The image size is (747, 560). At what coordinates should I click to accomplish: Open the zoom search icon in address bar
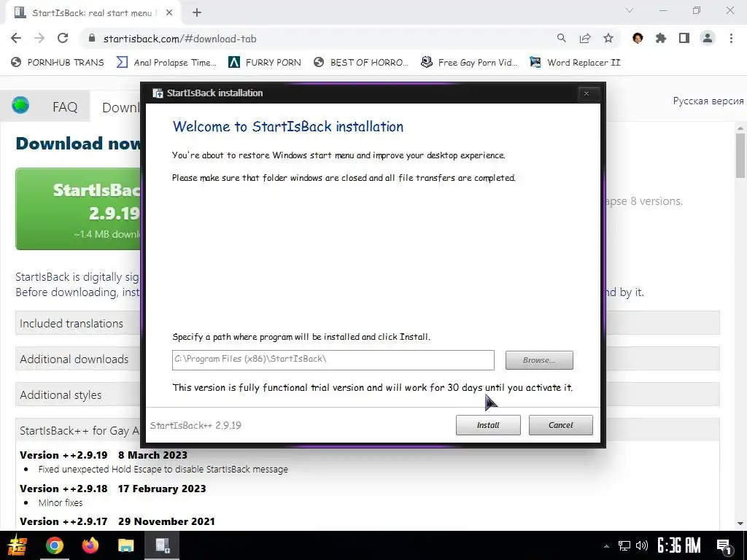(x=562, y=38)
